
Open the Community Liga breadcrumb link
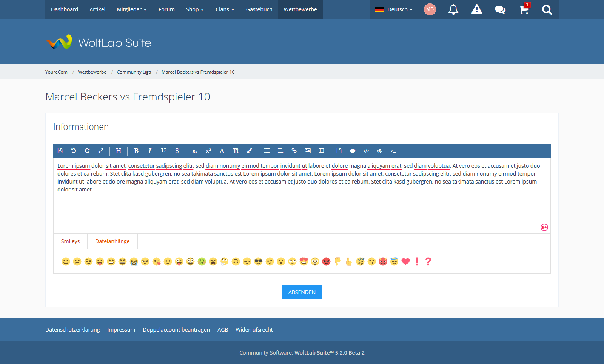pyautogui.click(x=134, y=72)
